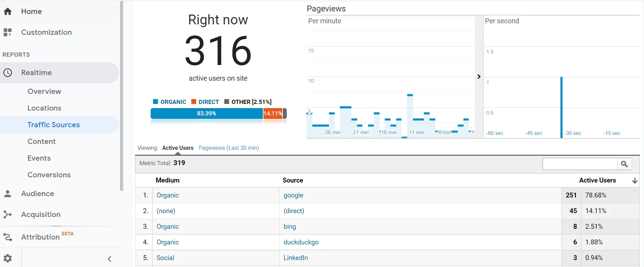This screenshot has height=267, width=644.
Task: Click the Acquisition arrows icon
Action: pos(8,215)
